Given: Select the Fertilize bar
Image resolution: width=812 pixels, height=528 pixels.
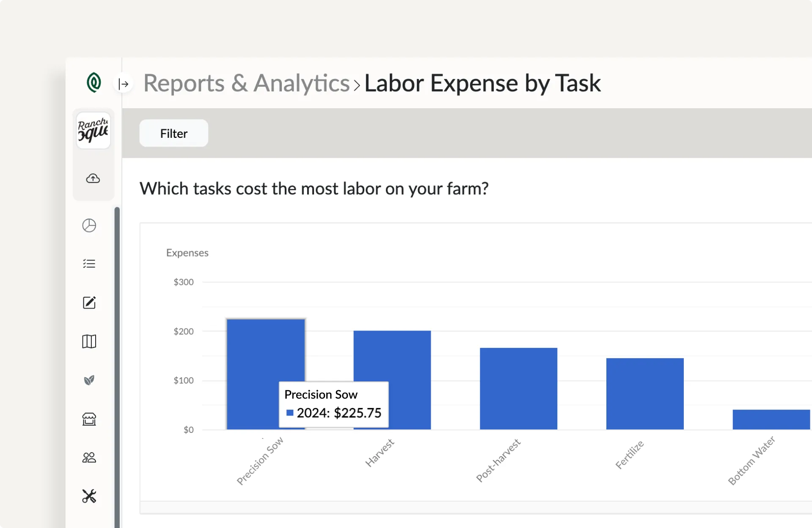Looking at the screenshot, I should [645, 393].
